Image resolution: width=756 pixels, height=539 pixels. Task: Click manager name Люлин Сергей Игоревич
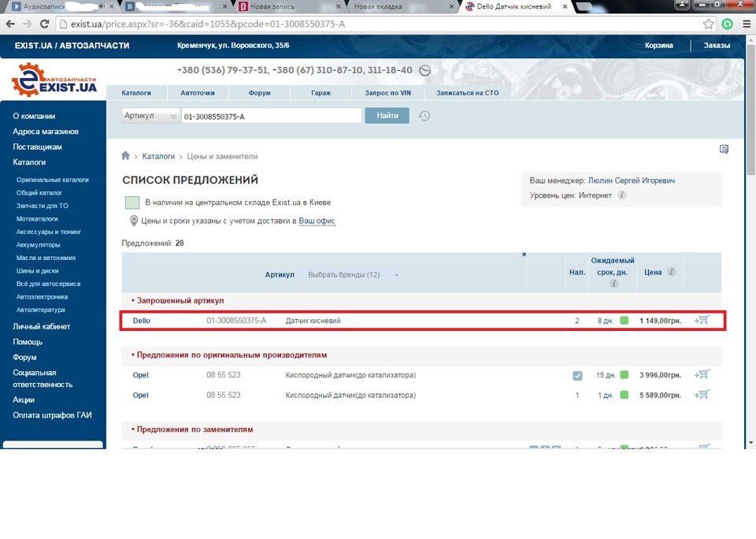tap(631, 180)
